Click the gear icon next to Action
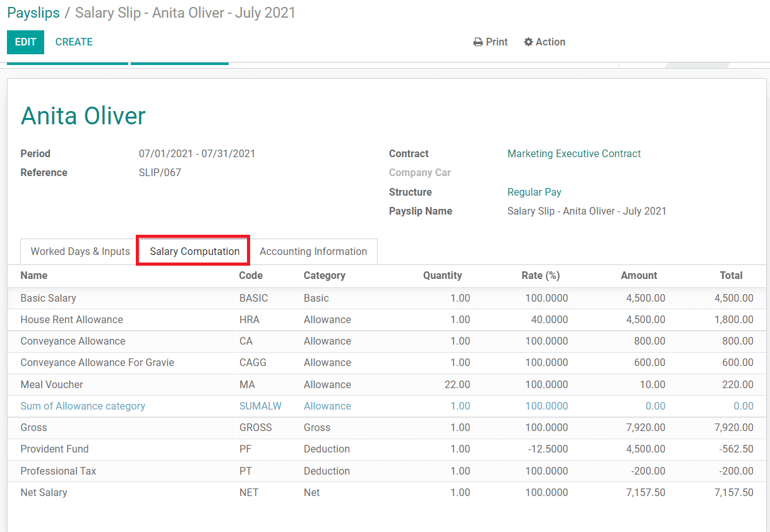Screen dimensions: 770x532 tap(528, 42)
